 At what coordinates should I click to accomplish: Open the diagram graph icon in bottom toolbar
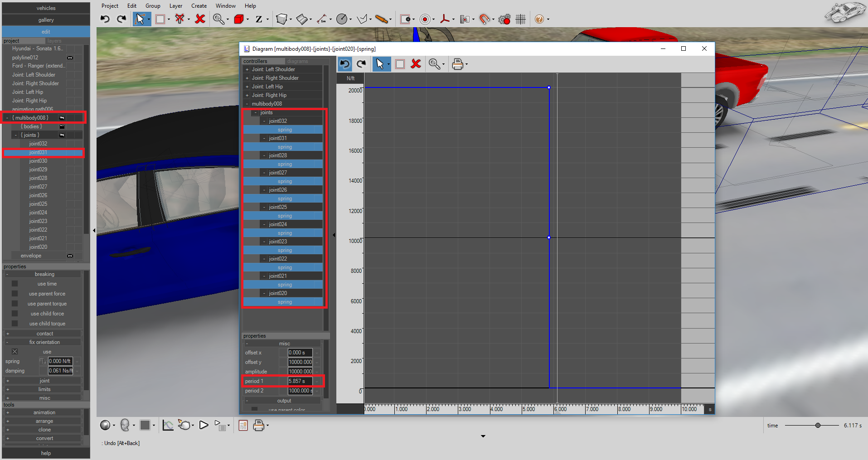pyautogui.click(x=168, y=425)
